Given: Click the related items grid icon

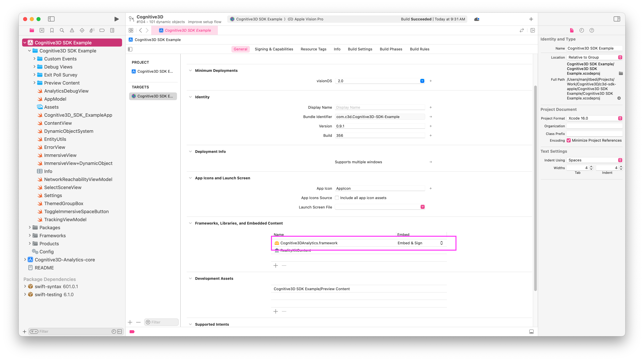Looking at the screenshot, I should click(x=131, y=30).
